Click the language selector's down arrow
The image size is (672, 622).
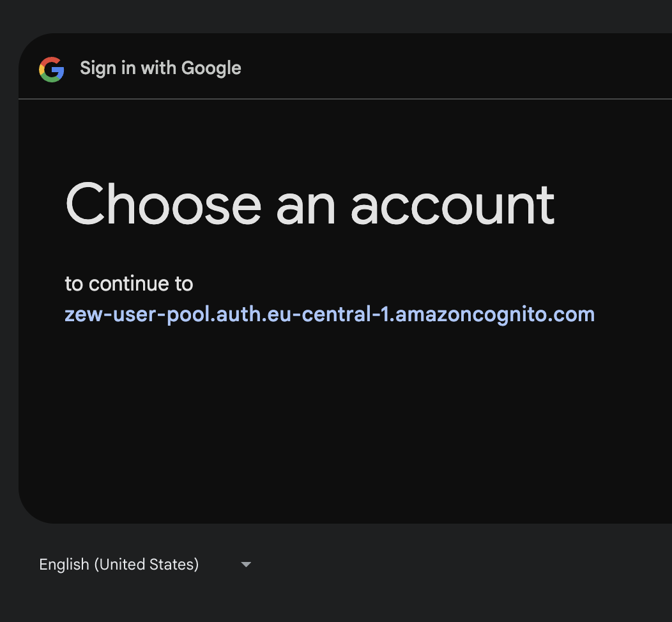click(246, 565)
